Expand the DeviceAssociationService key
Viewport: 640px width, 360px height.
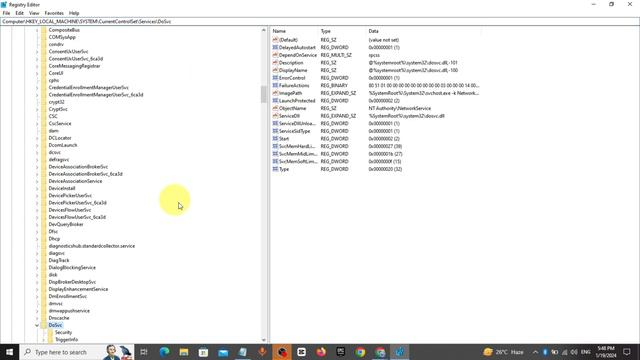tap(37, 181)
